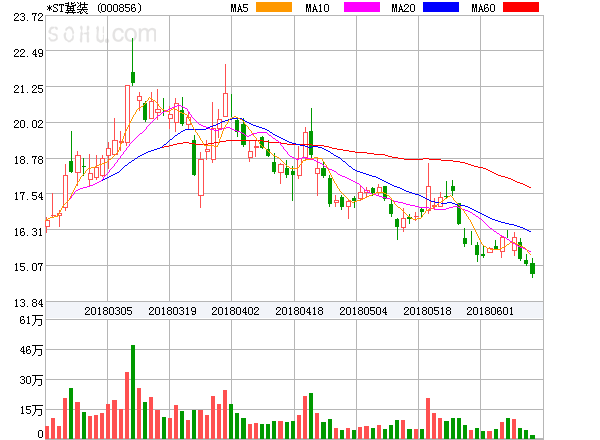This screenshot has width=600, height=440.
Task: Click the 18.78 price axis label
Action: point(28,160)
